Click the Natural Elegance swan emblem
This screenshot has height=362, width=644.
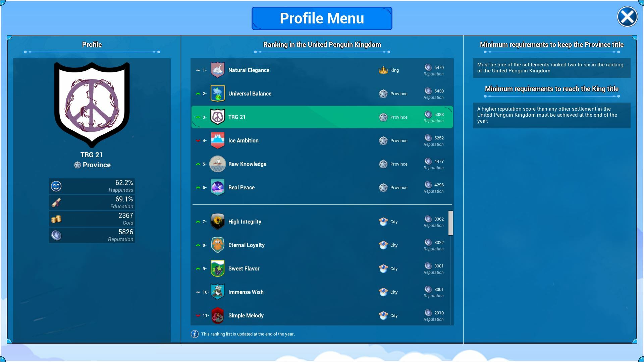[x=217, y=70]
